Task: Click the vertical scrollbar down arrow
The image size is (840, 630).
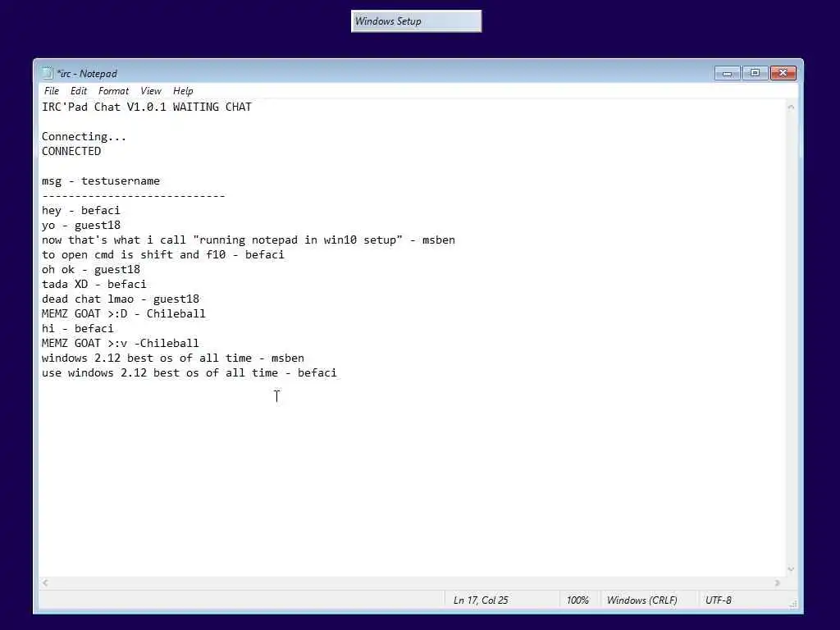Action: tap(791, 569)
